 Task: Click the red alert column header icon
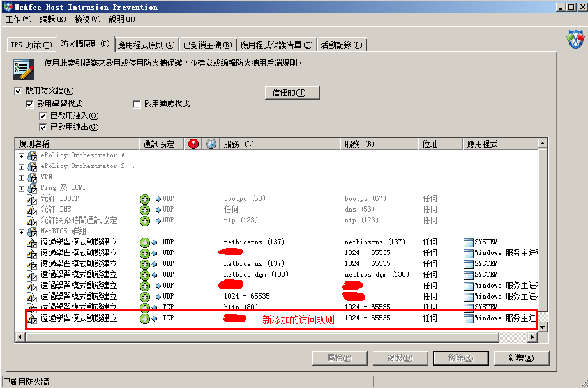pos(194,144)
